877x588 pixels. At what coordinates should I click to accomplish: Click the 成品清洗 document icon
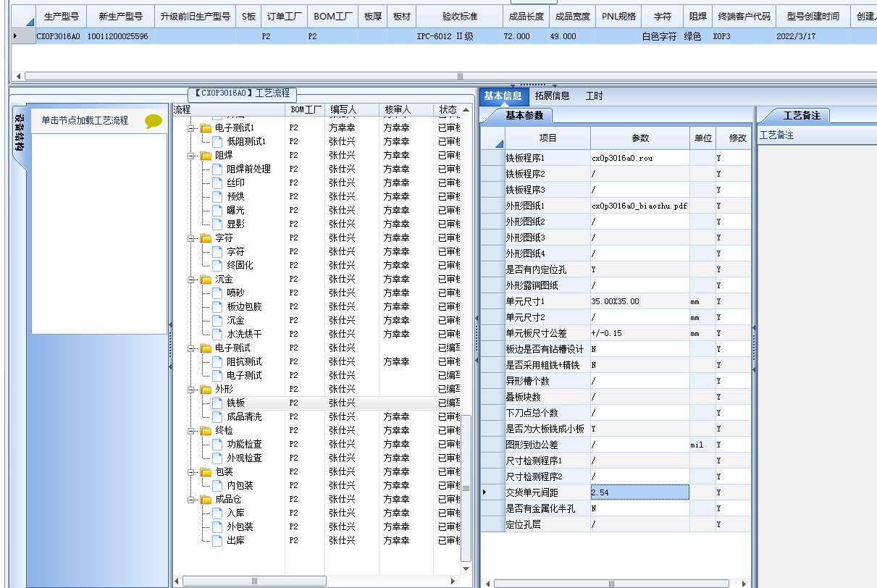(x=217, y=417)
